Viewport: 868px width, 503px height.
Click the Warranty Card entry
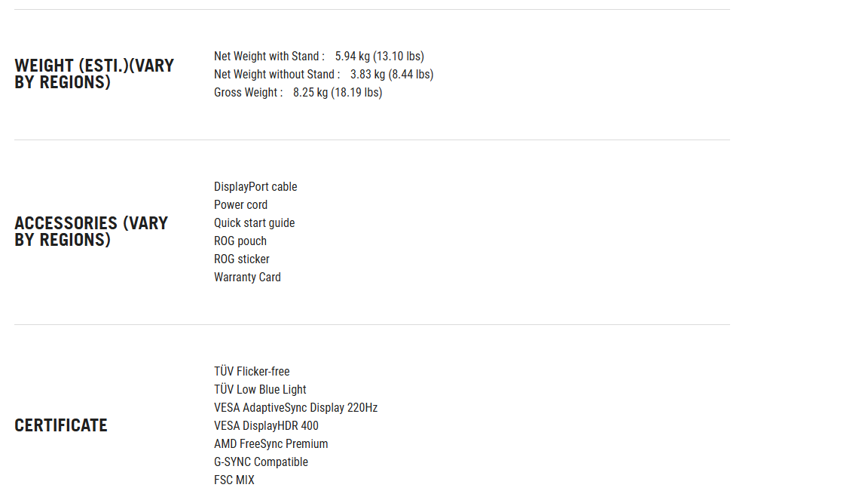click(247, 277)
